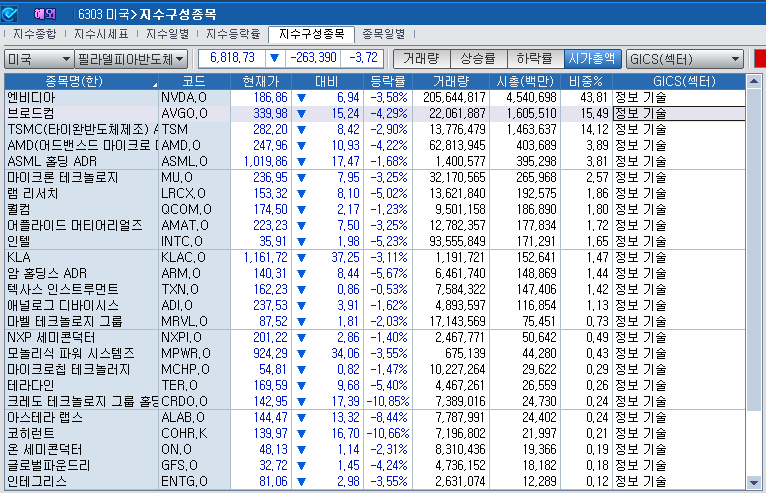766x493 pixels.
Task: Click the GICS(섹터) column header
Action: tap(679, 81)
